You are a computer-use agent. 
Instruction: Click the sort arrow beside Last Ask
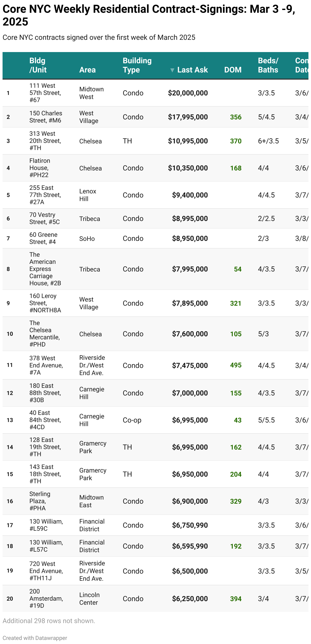[x=172, y=70]
